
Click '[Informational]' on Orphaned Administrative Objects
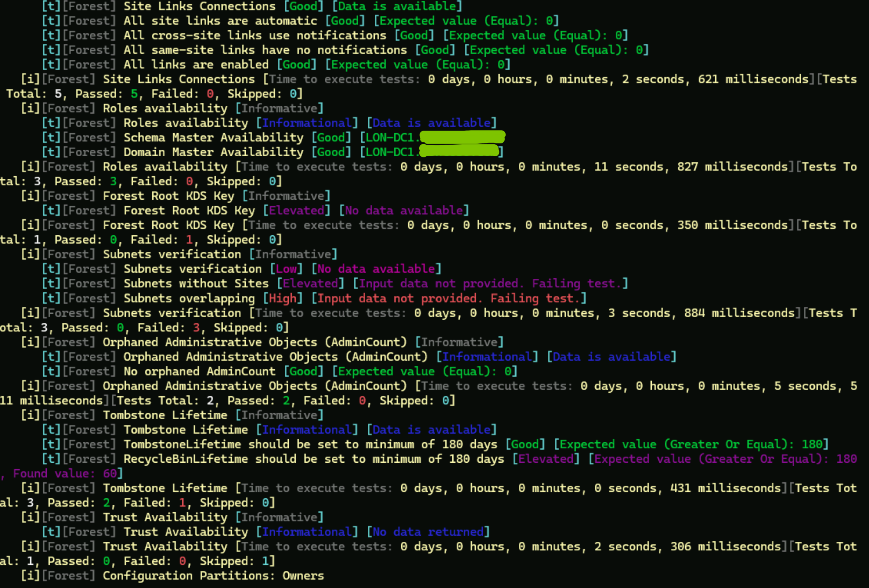pyautogui.click(x=487, y=357)
